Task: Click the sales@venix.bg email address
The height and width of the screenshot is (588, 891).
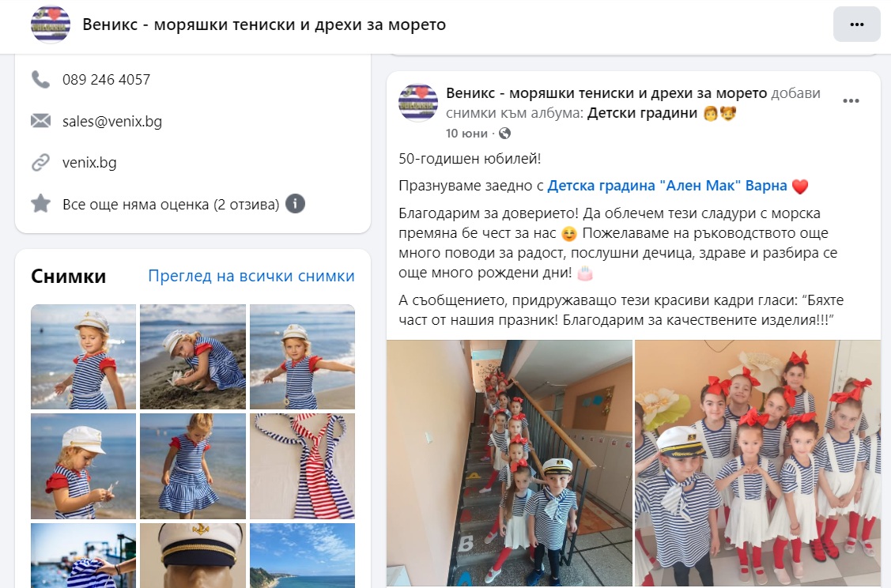Action: [x=112, y=121]
